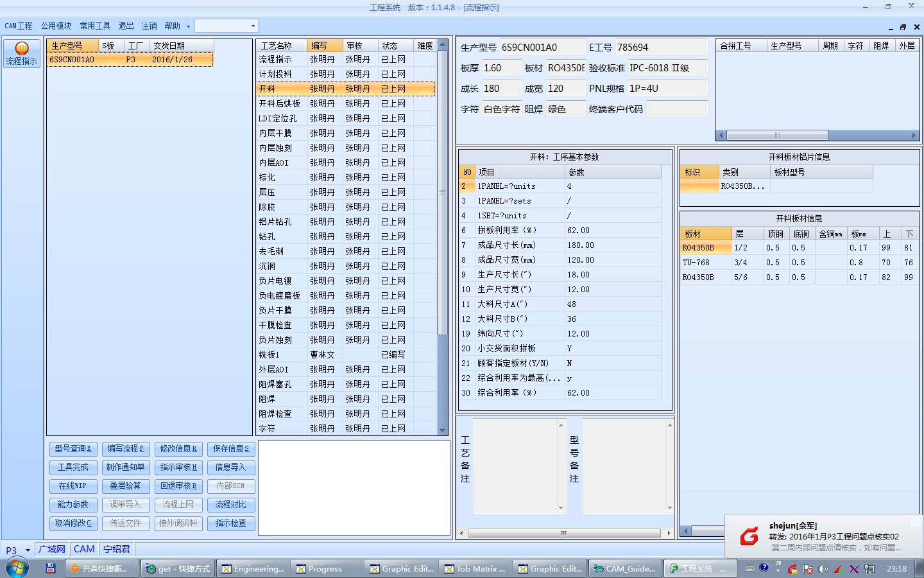Select RO4350B board row with layer 5/6

point(800,277)
